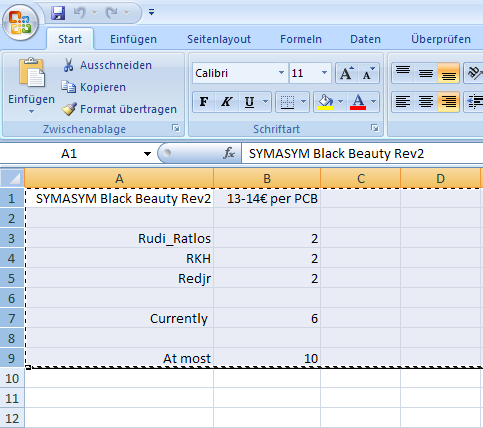Activate Format übertragen painter
This screenshot has width=483, height=428.
coord(119,109)
